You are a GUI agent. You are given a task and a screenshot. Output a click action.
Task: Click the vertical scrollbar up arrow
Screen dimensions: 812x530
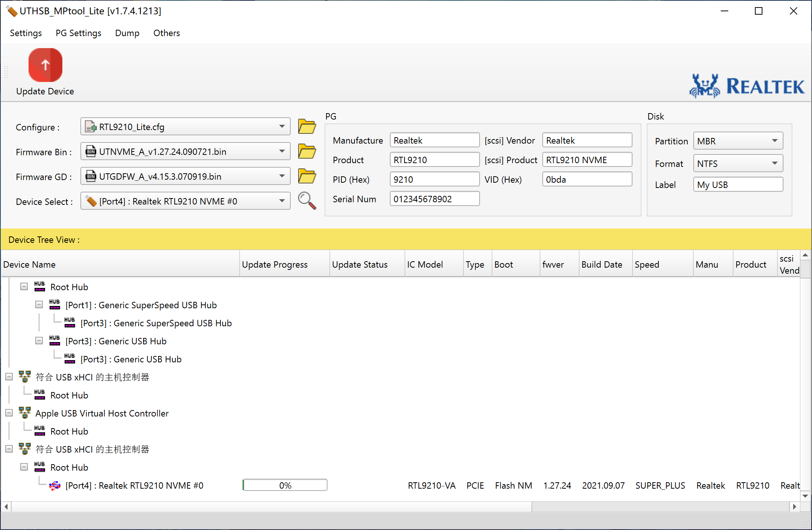click(805, 255)
